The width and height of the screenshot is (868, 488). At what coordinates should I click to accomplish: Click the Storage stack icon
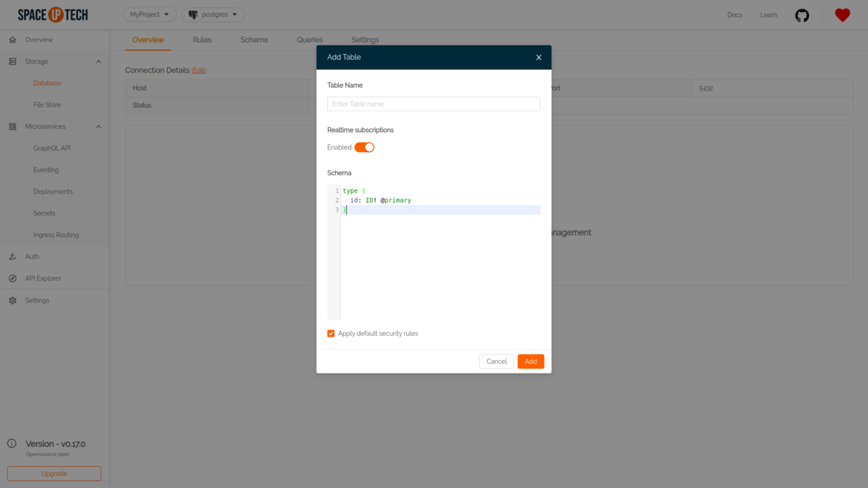pos(12,62)
